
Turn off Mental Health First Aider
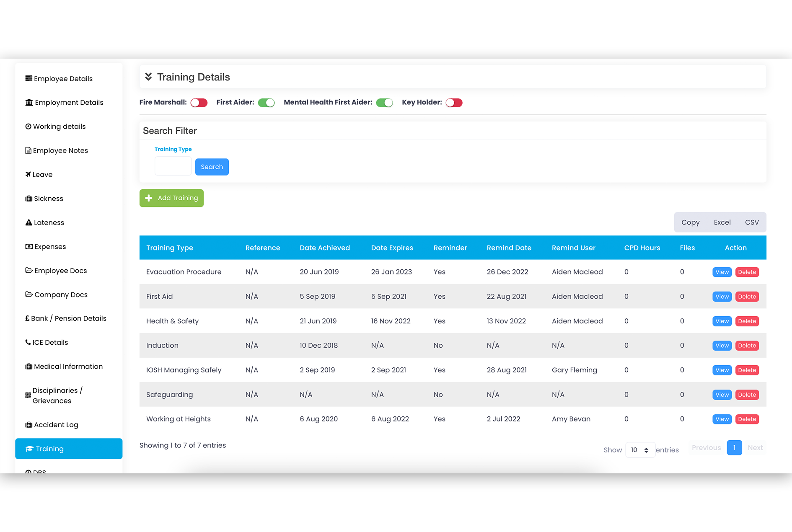pos(384,102)
